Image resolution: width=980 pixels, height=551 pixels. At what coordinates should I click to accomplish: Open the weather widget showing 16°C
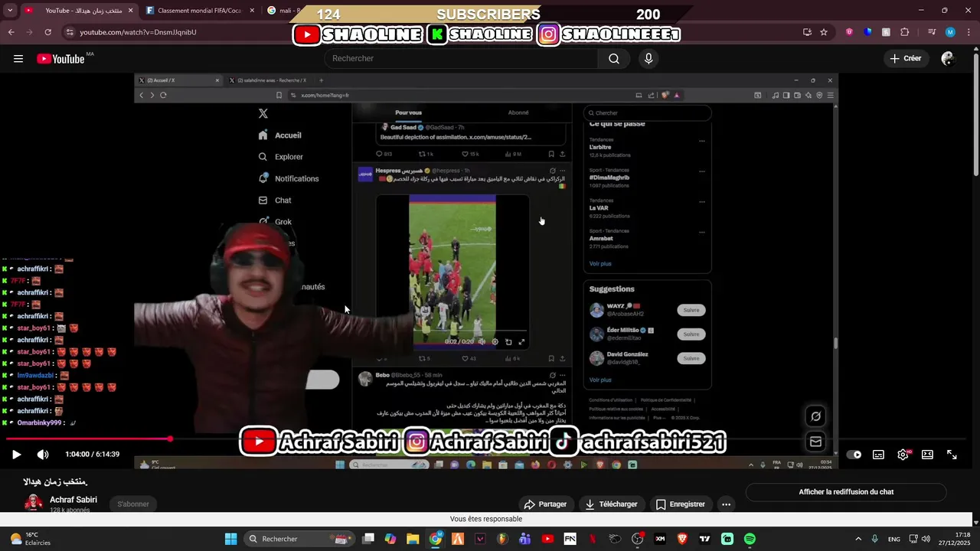[x=31, y=539]
